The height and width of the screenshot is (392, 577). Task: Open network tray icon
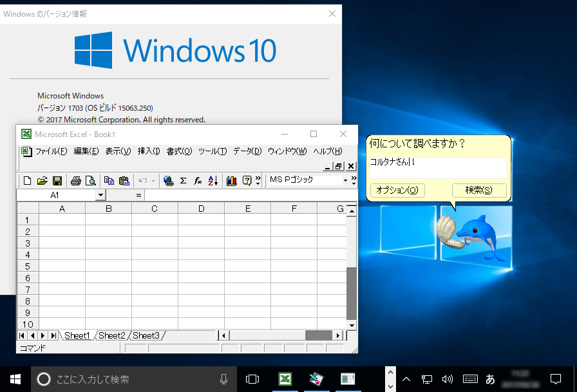tap(427, 379)
